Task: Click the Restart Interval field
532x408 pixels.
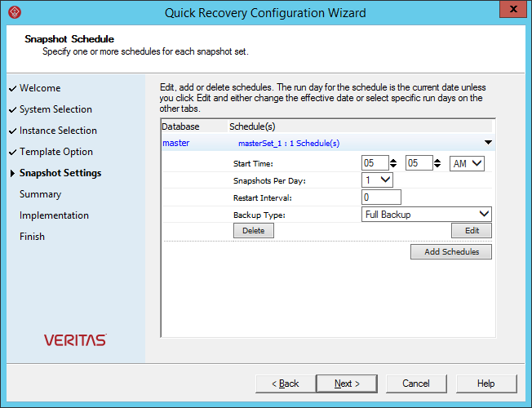Action: pyautogui.click(x=381, y=197)
